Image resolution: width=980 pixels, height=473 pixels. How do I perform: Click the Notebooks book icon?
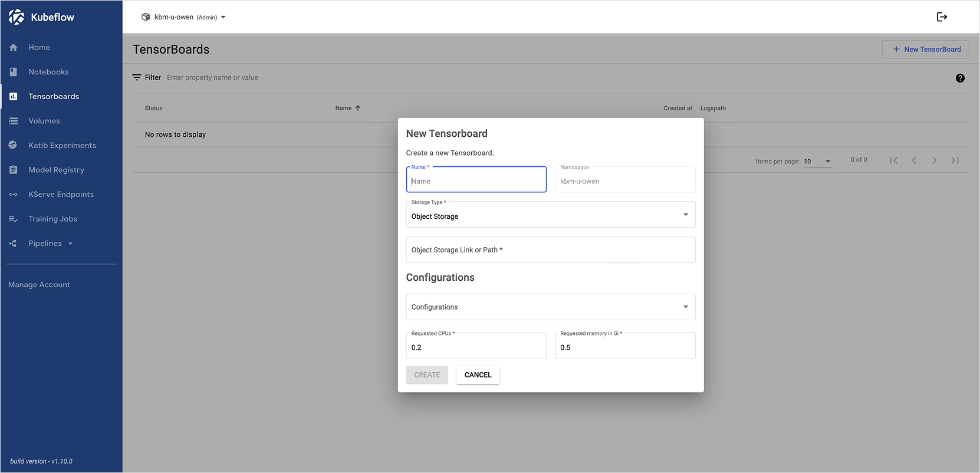point(14,72)
